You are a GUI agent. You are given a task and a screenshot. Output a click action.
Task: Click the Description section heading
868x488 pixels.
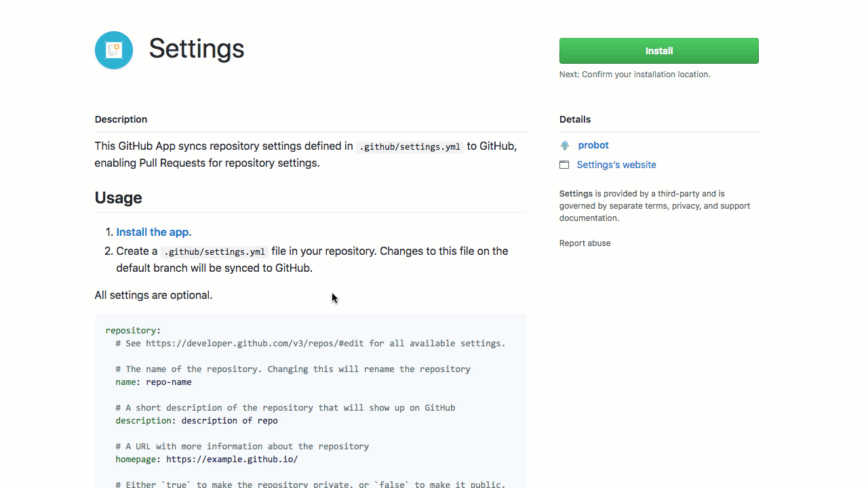coord(121,119)
